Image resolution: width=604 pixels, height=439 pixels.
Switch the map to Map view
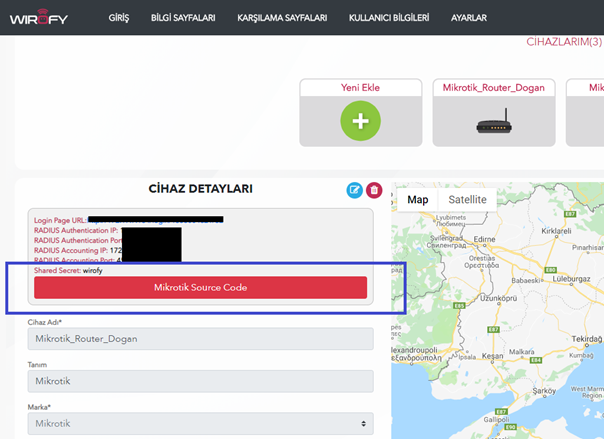pyautogui.click(x=417, y=200)
